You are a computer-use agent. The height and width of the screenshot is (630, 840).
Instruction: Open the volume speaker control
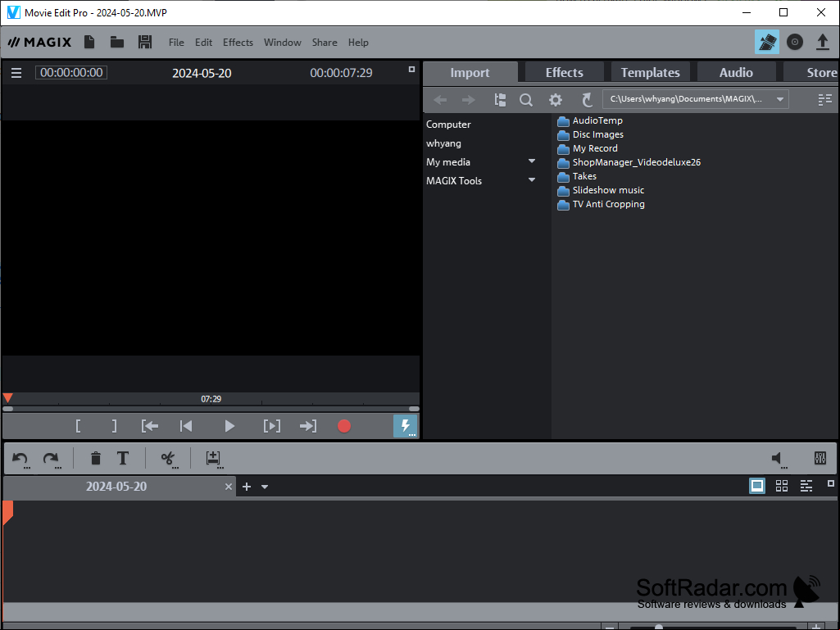pyautogui.click(x=779, y=459)
